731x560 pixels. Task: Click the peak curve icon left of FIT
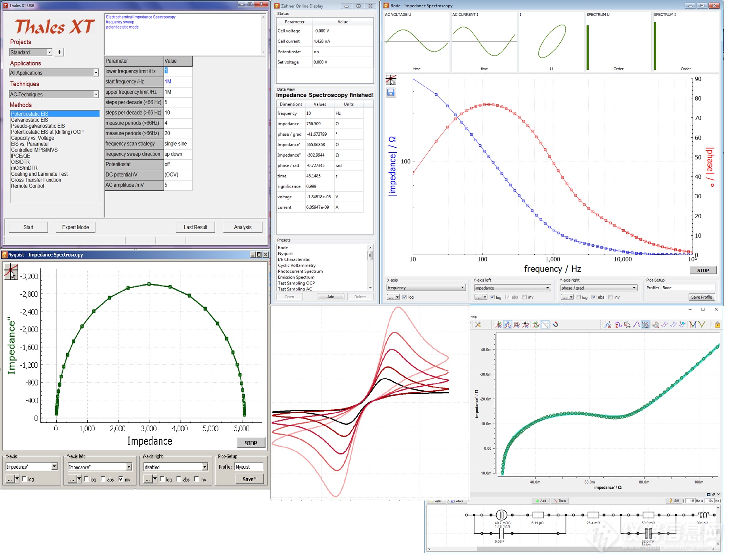[636, 324]
